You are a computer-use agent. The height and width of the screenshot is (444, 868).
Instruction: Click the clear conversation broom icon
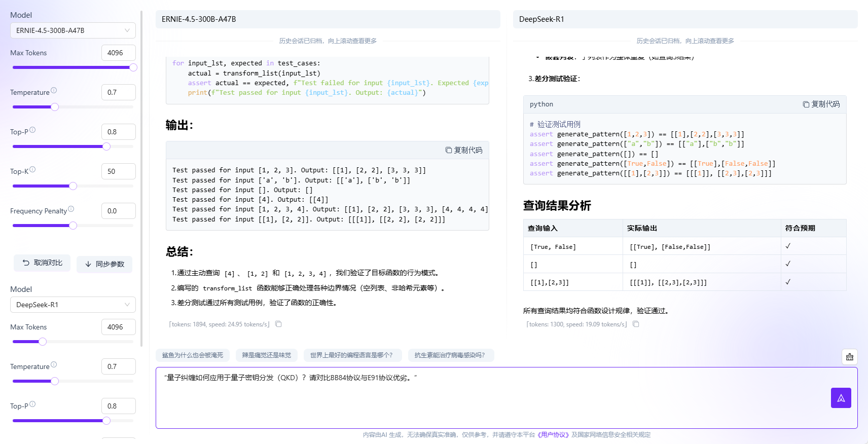coord(850,357)
